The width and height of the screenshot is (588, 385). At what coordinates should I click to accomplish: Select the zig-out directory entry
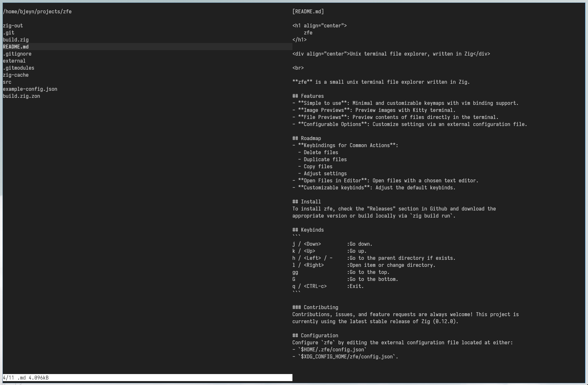point(13,26)
